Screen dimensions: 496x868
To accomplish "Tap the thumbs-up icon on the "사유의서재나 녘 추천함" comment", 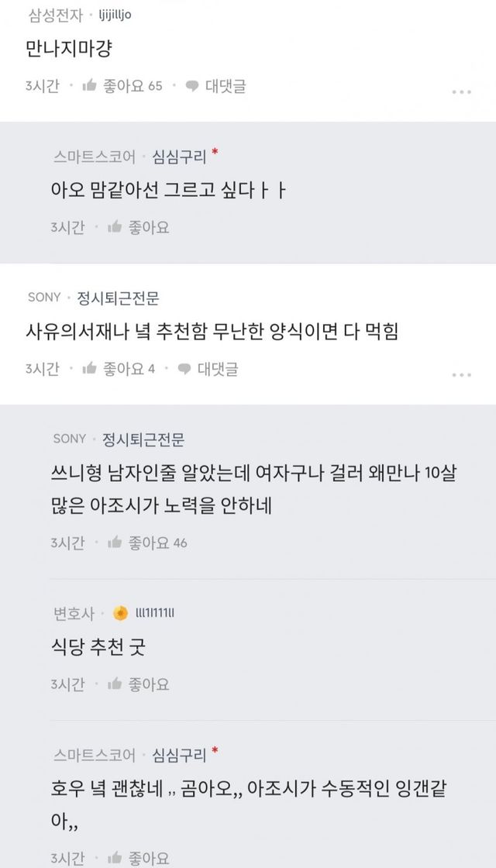I will (89, 369).
